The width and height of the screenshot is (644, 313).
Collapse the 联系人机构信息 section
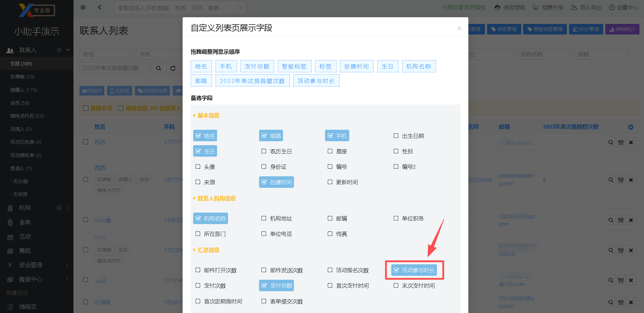[x=216, y=198]
